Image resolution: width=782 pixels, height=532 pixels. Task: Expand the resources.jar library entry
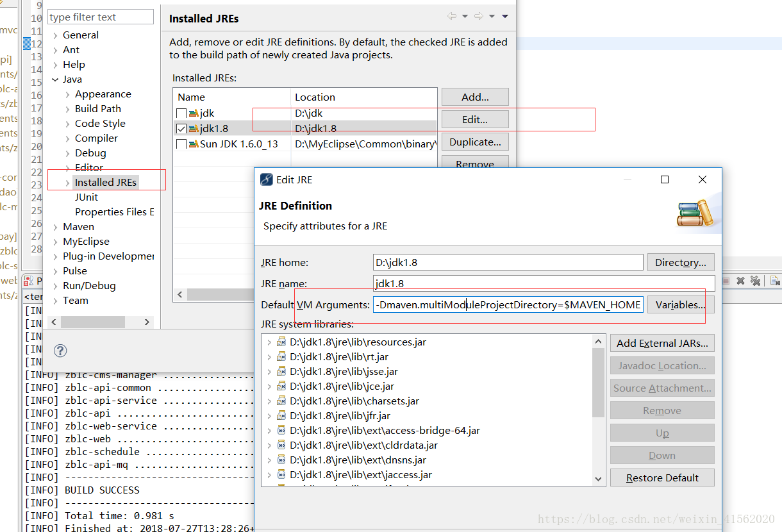coord(269,342)
